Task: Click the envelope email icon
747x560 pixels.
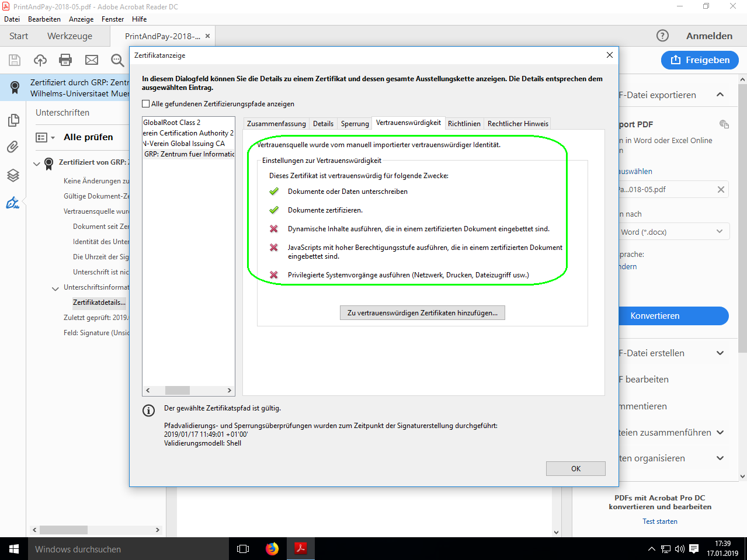Action: 92,60
